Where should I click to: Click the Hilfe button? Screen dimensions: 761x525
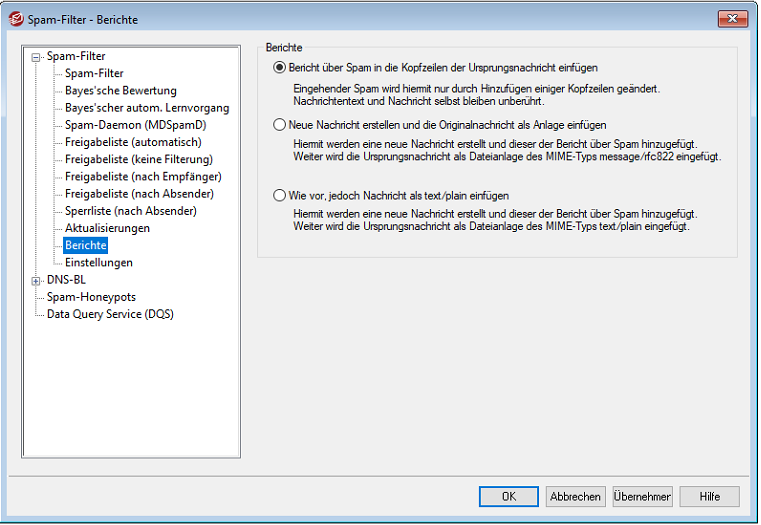coord(709,496)
